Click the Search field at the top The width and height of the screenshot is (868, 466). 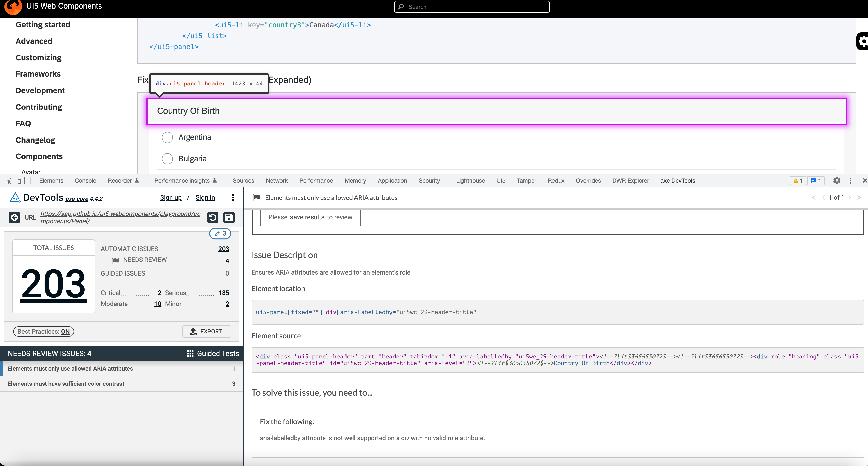coord(471,7)
